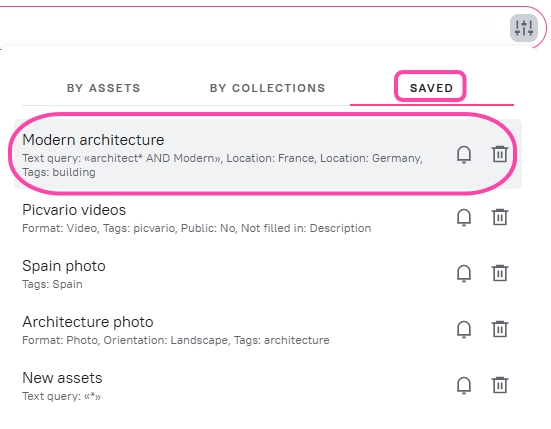Open the search filters slider icon

pyautogui.click(x=524, y=28)
